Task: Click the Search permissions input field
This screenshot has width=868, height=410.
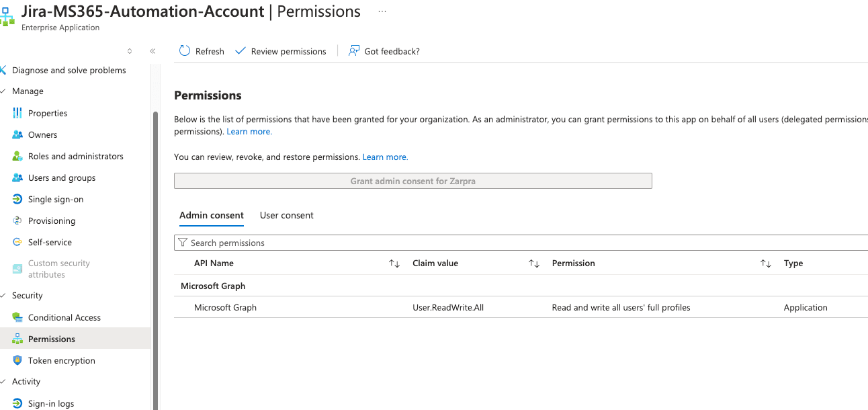Action: click(521, 243)
